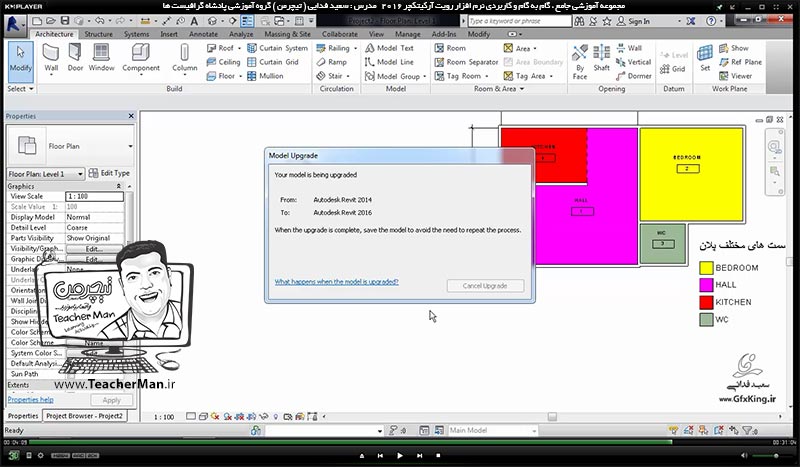The image size is (800, 467).
Task: Click the Curtain System tool
Action: coord(278,48)
